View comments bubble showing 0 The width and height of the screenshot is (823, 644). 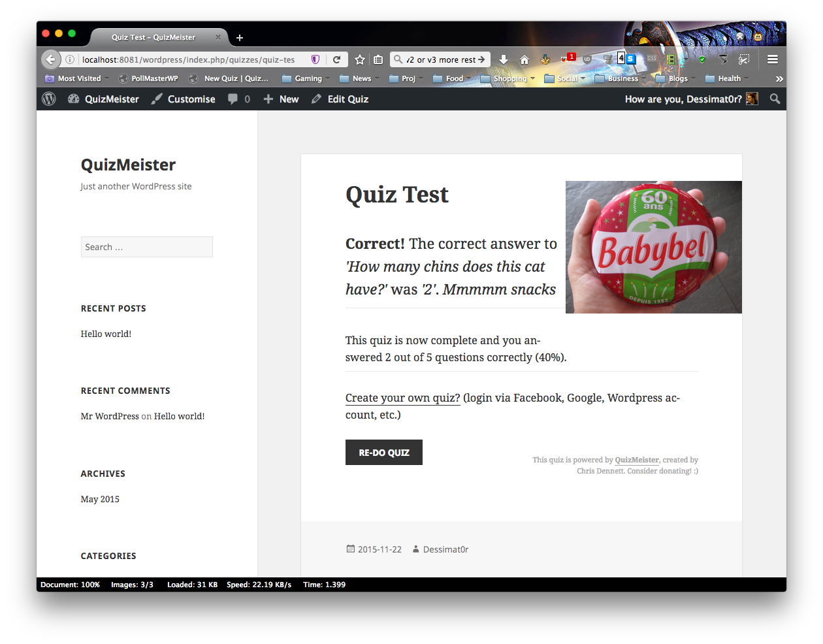[x=239, y=99]
